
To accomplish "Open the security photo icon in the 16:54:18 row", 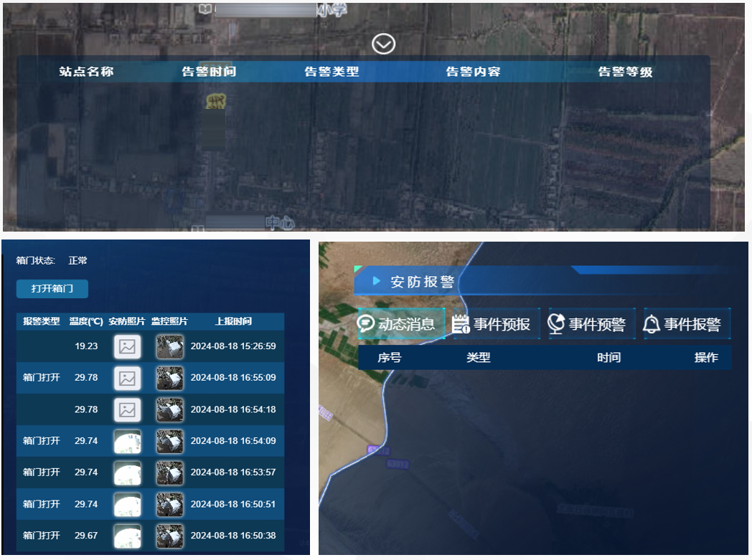I will point(127,409).
